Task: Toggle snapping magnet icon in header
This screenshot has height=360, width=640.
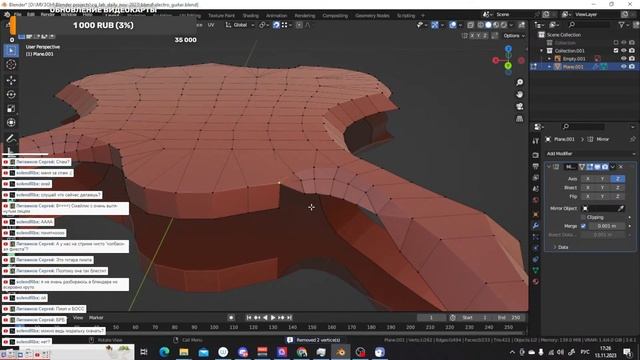Action: click(x=276, y=25)
